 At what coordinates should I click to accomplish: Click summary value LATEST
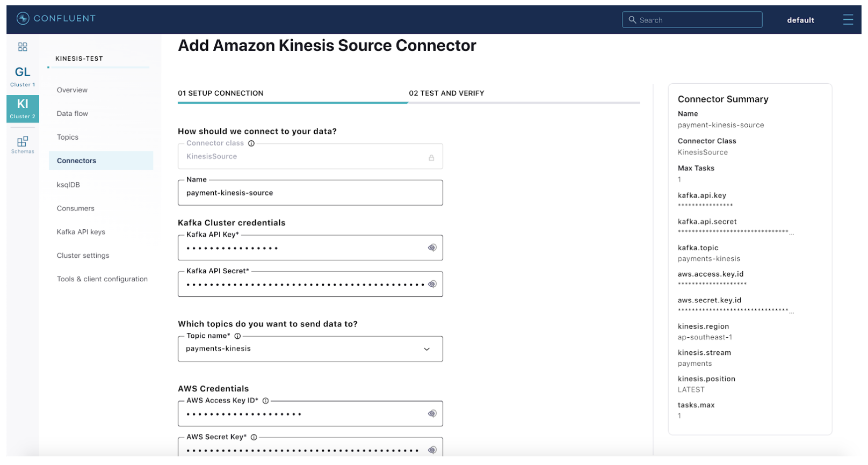(691, 390)
